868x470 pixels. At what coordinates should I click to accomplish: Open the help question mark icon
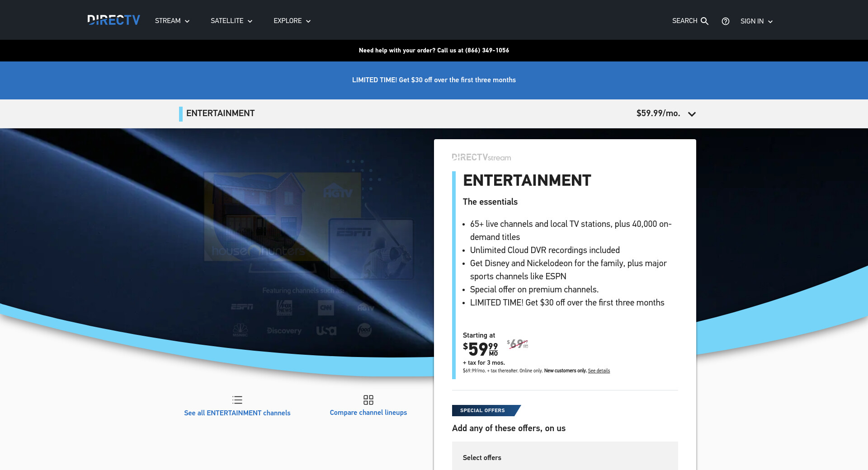[x=725, y=21]
